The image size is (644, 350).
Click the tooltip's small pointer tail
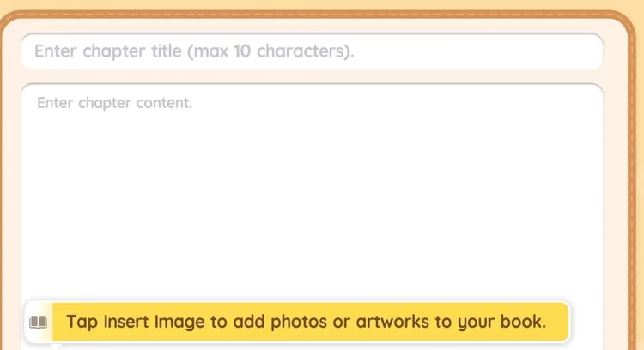[56, 345]
